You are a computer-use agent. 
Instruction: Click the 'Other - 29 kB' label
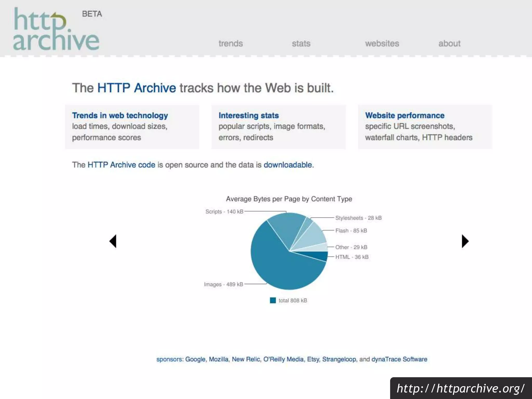click(351, 247)
